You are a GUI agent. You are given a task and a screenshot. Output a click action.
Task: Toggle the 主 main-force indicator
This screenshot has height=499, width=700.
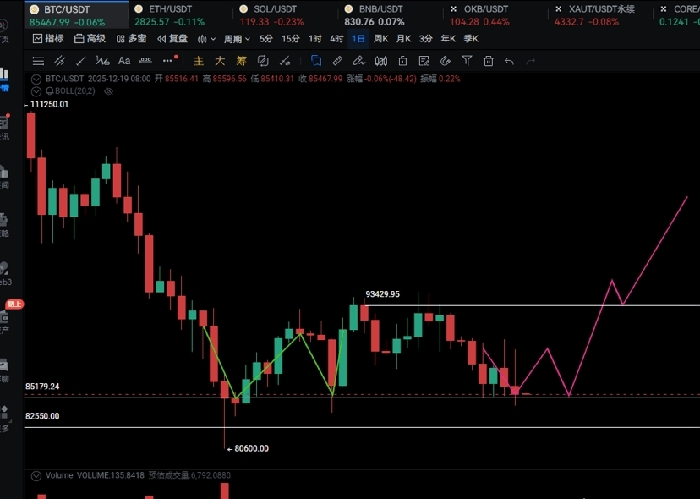coord(197,61)
